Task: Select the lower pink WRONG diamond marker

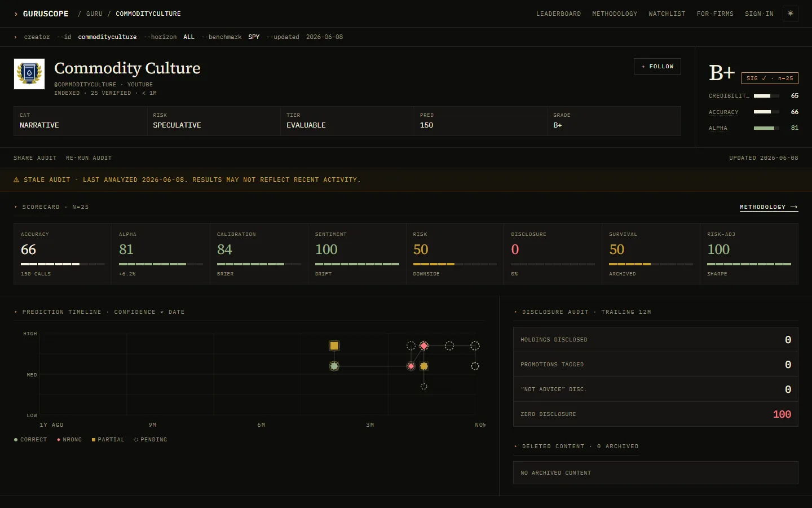Action: tap(411, 366)
